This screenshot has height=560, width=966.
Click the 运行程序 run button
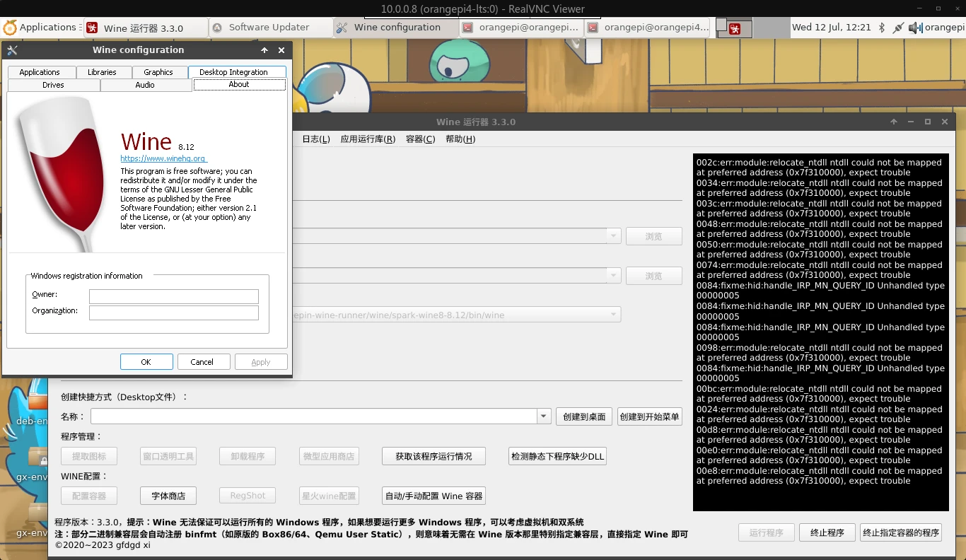click(x=767, y=532)
